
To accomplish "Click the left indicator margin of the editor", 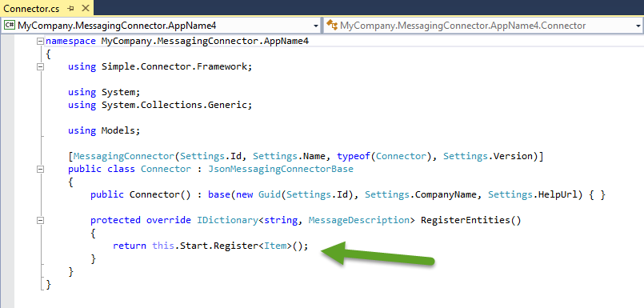I will click(x=7, y=171).
